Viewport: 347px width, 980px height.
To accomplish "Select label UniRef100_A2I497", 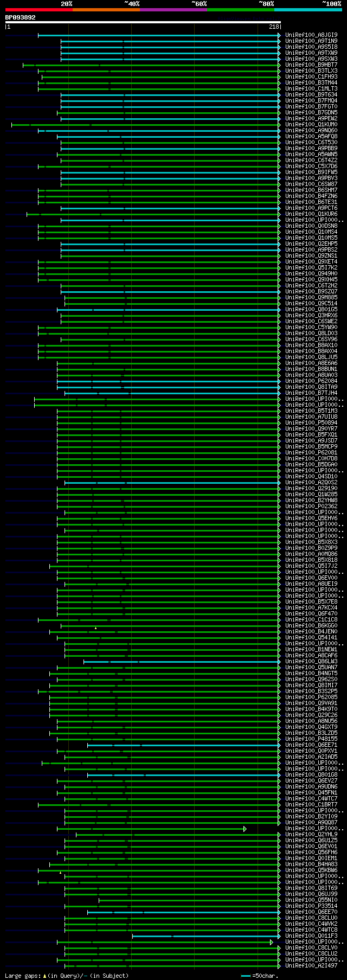I will click(x=311, y=966).
